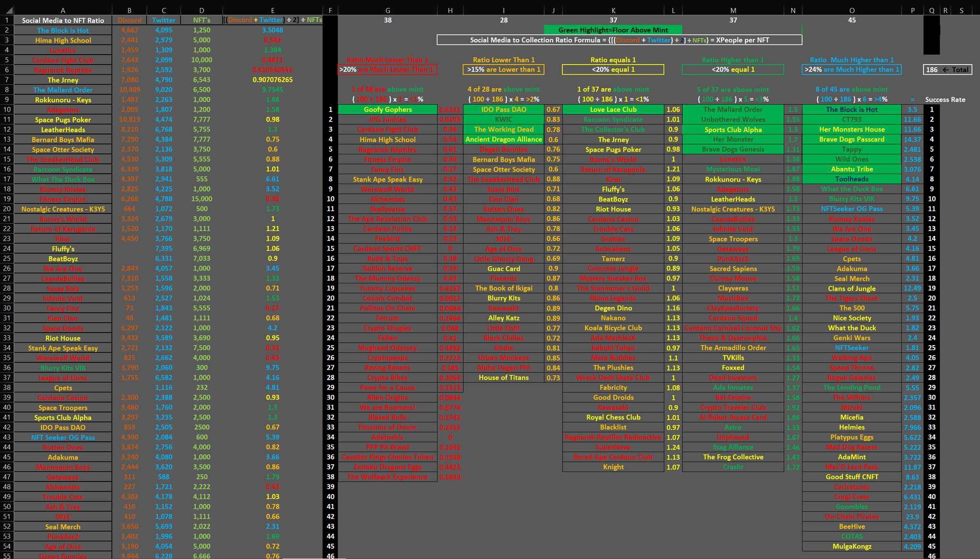Click the Ratio Much Lower Than 1 heading
This screenshot has width=980, height=559.
point(387,60)
